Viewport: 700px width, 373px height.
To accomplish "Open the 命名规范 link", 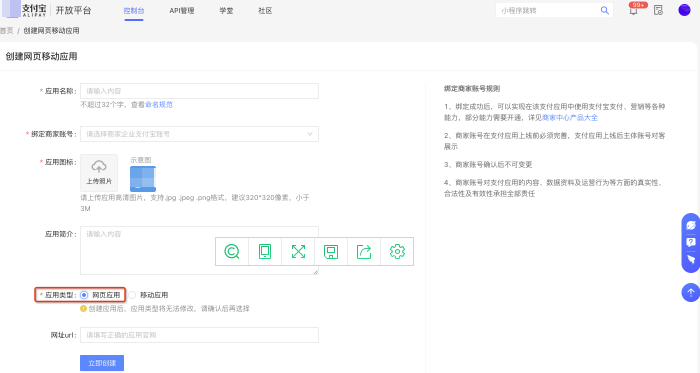I will [x=159, y=104].
